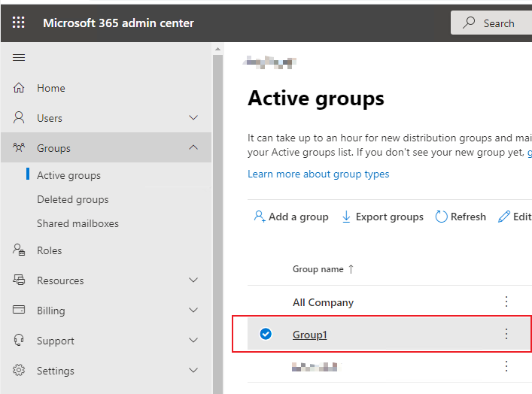Open Deleted groups in the sidebar
The image size is (532, 394).
tap(73, 199)
